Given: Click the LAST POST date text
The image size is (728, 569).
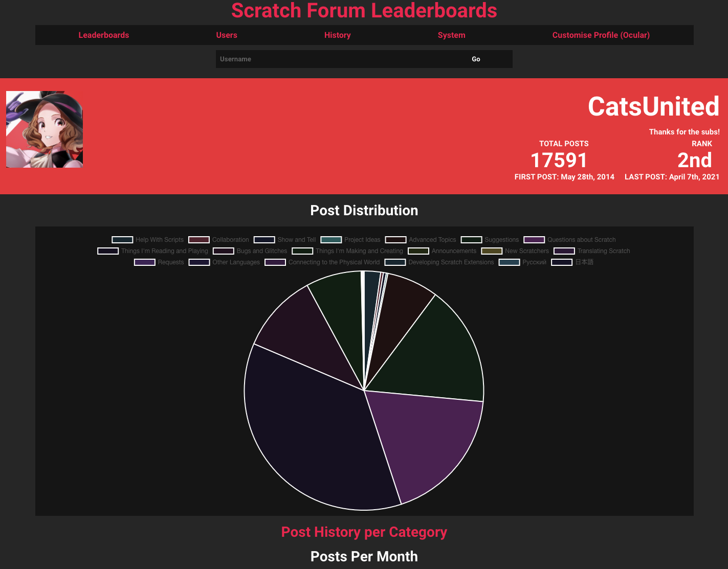Looking at the screenshot, I should click(672, 177).
